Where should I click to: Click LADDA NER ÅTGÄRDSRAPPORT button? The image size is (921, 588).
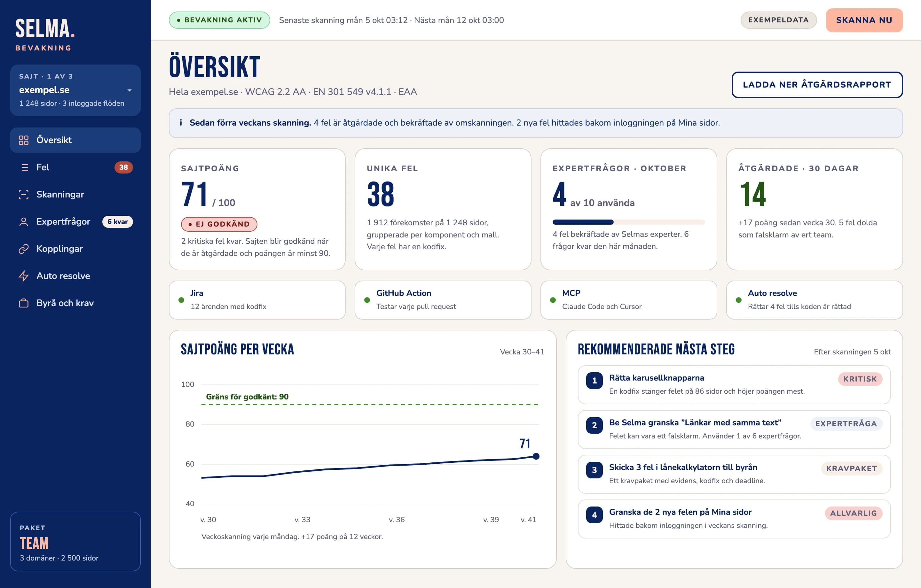tap(817, 85)
